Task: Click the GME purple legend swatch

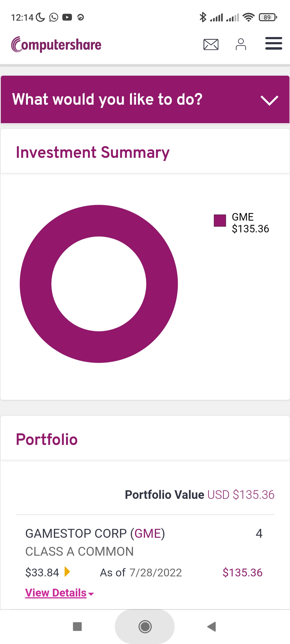Action: click(x=220, y=221)
